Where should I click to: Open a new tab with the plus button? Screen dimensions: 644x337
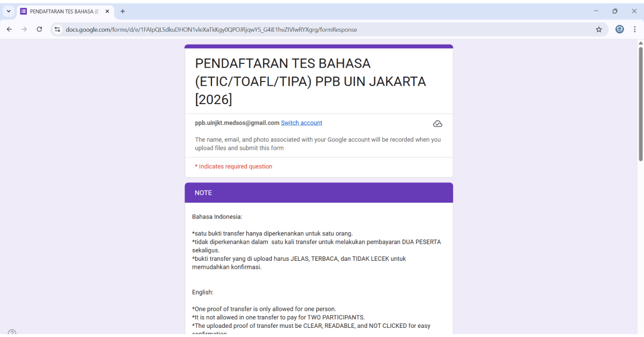(x=123, y=11)
